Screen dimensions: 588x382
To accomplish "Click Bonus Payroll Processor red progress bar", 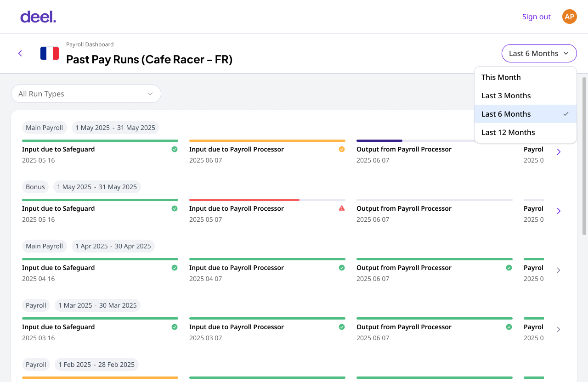I will coord(244,200).
